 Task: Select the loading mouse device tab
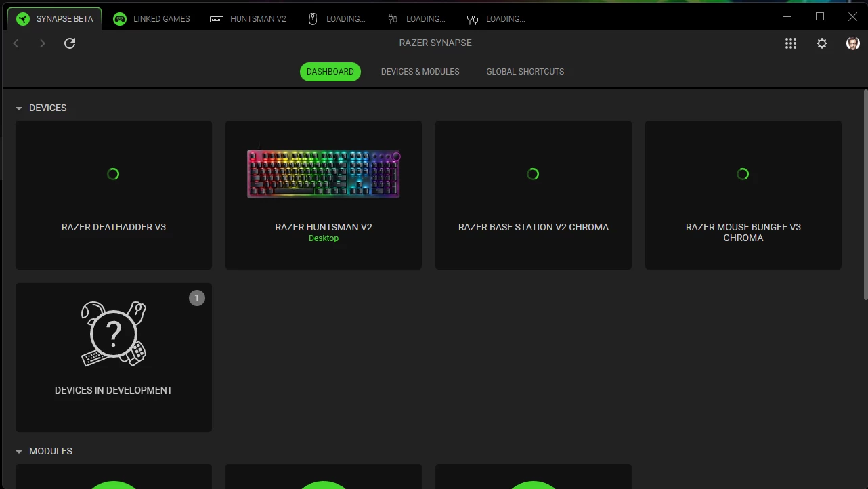337,19
